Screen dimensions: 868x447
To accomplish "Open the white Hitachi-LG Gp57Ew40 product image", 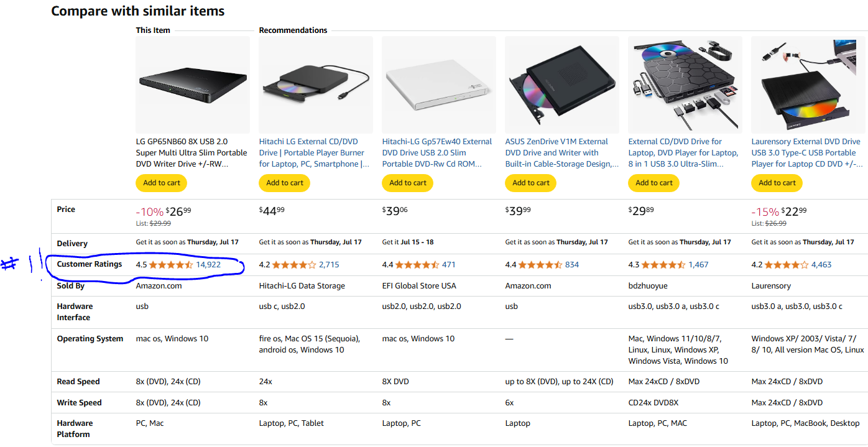I will [x=439, y=85].
